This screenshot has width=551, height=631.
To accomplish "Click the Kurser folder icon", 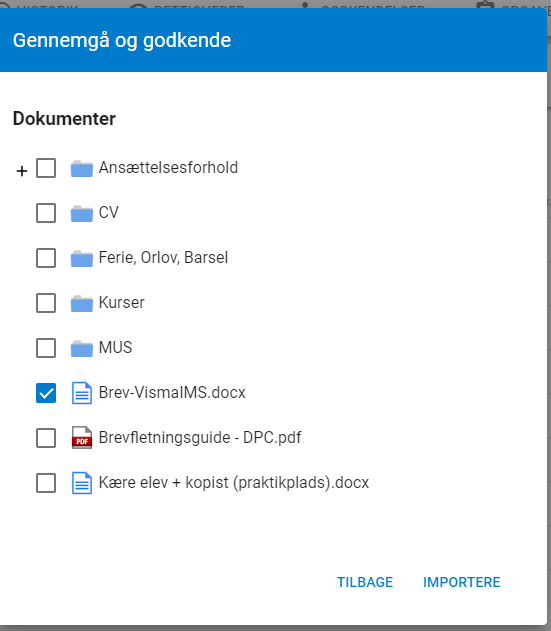I will pyautogui.click(x=82, y=303).
